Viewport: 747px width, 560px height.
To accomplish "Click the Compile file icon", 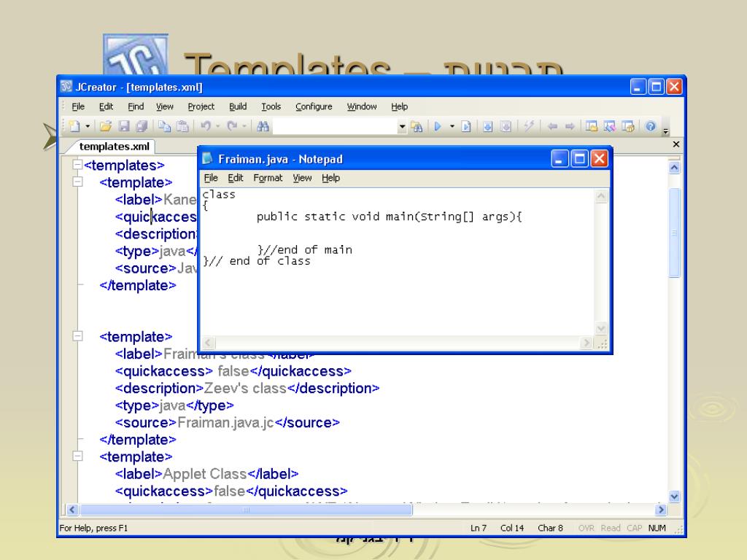I will coord(487,126).
